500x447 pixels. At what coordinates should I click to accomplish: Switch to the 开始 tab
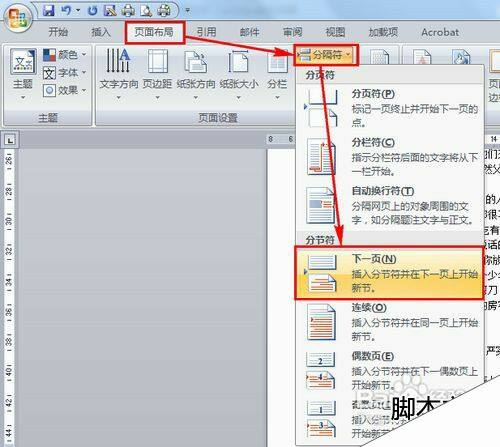point(58,32)
